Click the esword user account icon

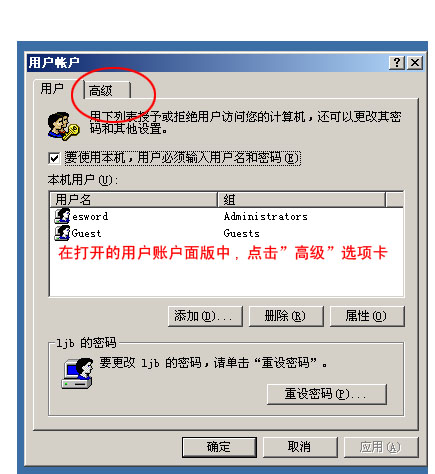[62, 216]
